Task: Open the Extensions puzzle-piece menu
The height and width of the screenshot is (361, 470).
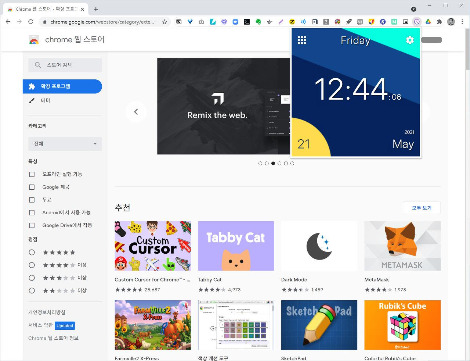Action: 439,22
